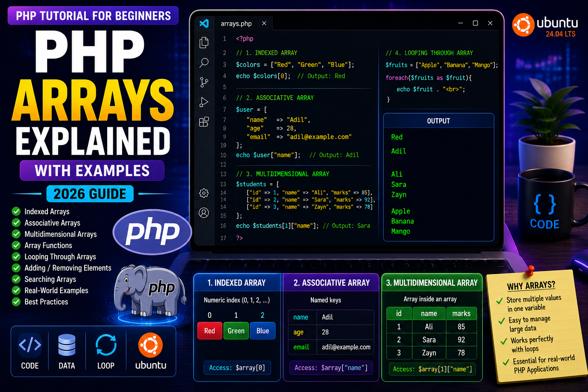Click check mark next to Array Functions
This screenshot has height=392, width=588.
point(16,245)
